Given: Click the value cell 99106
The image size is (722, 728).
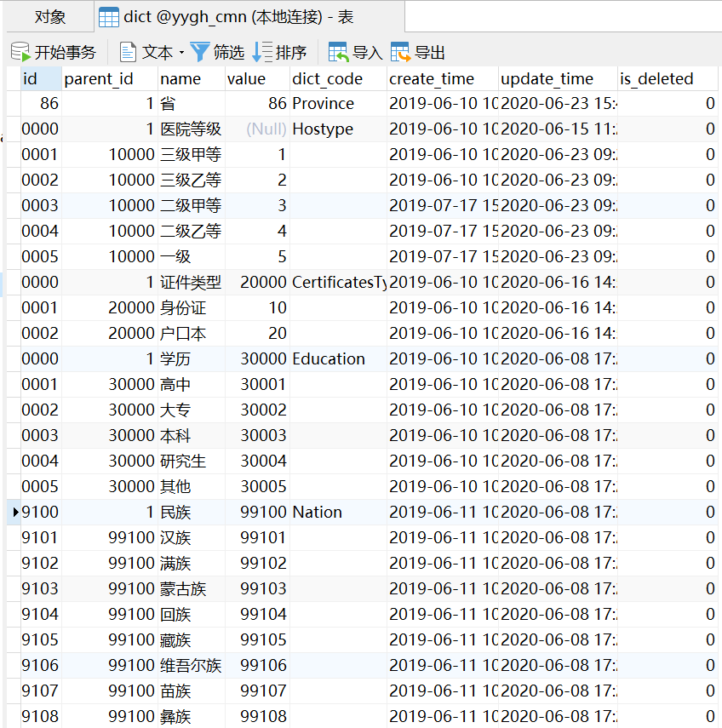Looking at the screenshot, I should pyautogui.click(x=257, y=665).
